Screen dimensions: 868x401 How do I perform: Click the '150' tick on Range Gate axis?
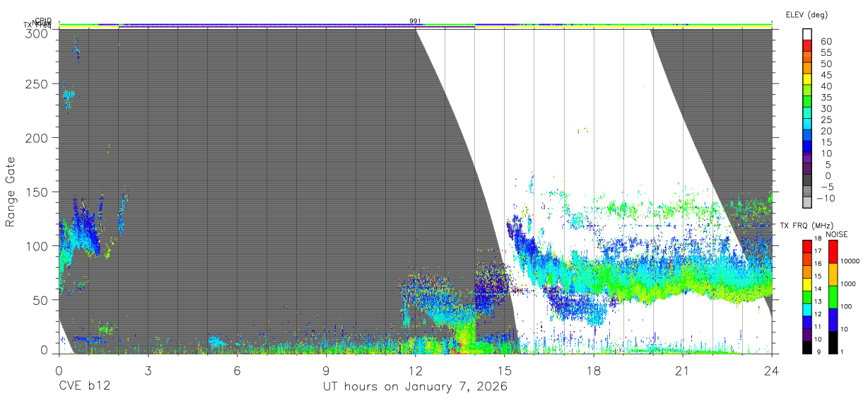[37, 192]
